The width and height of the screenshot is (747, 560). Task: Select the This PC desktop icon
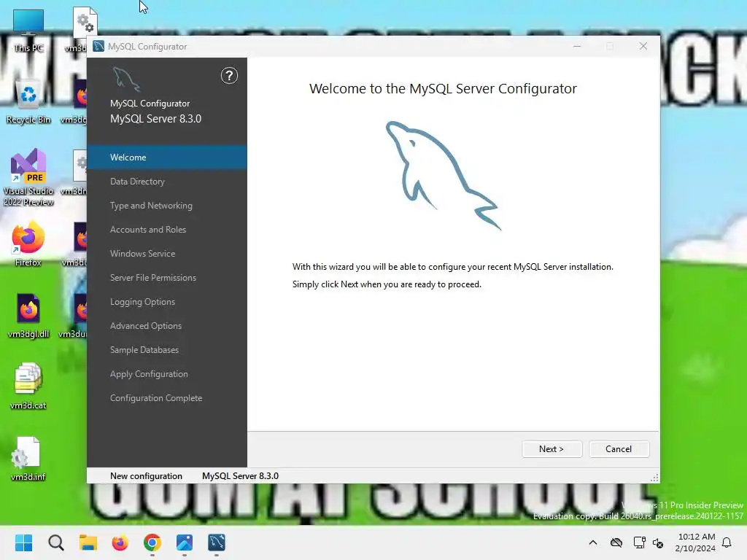(x=28, y=31)
